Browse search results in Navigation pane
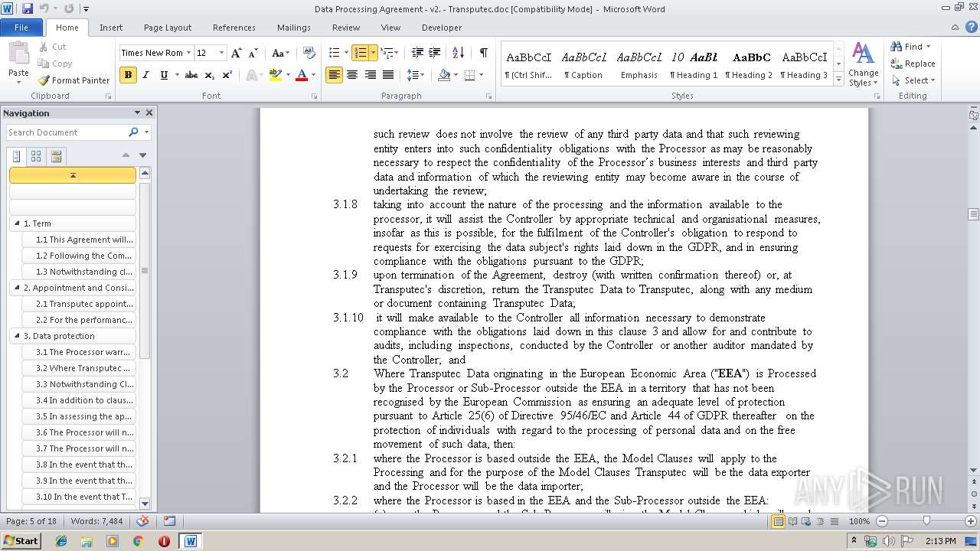Viewport: 980px width, 551px height. (56, 156)
